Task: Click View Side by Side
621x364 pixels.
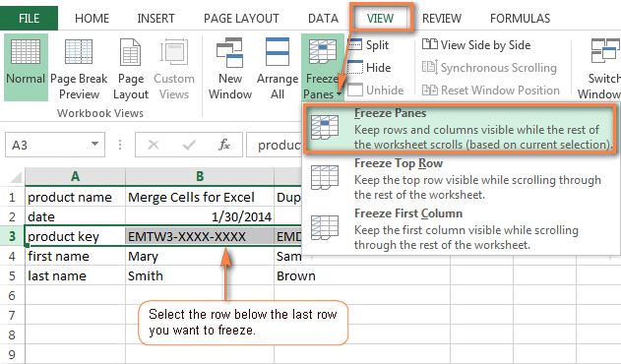Action: pyautogui.click(x=476, y=44)
